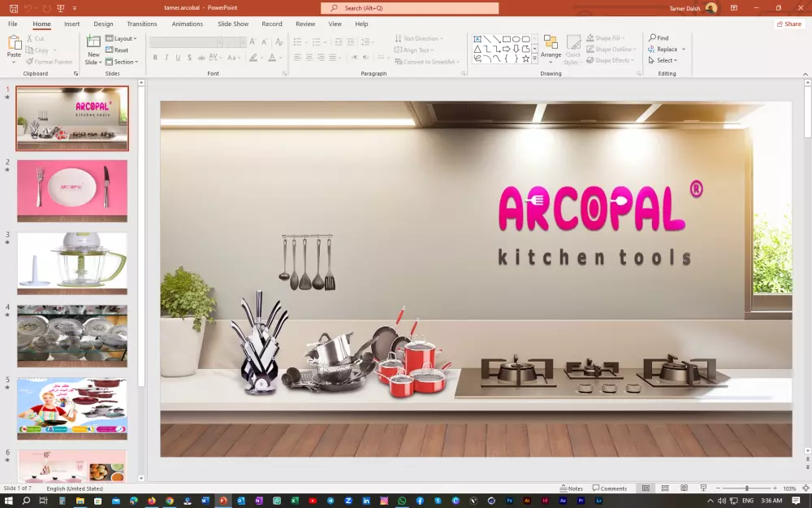Open the Comments pane
Image resolution: width=812 pixels, height=508 pixels.
[x=610, y=488]
